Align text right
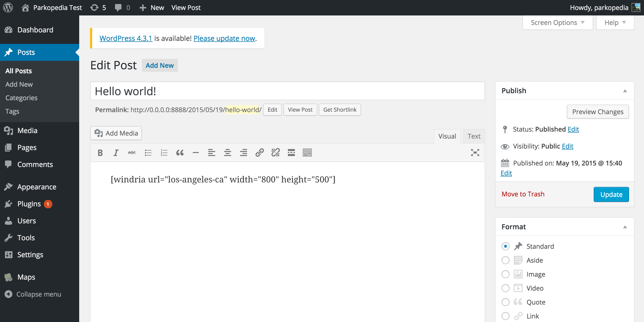Screen dimensions: 644x322 point(244,153)
